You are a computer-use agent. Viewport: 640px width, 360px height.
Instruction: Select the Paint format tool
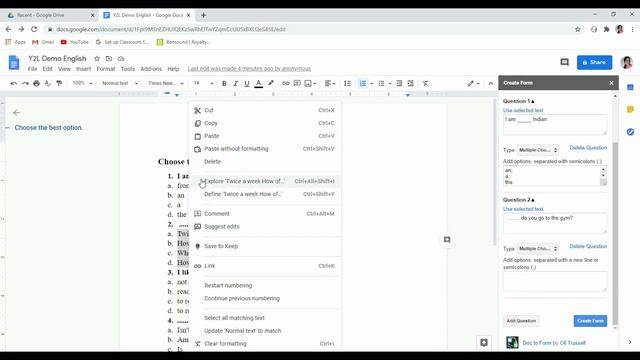(x=59, y=83)
